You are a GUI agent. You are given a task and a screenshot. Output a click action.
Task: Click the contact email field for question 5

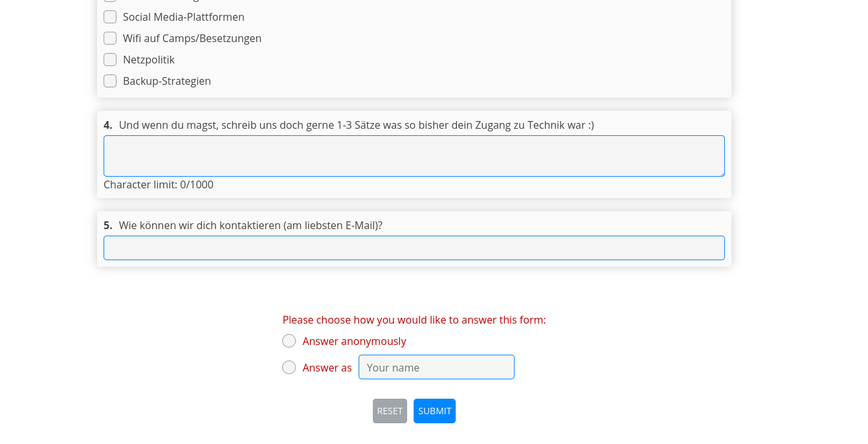(x=414, y=247)
